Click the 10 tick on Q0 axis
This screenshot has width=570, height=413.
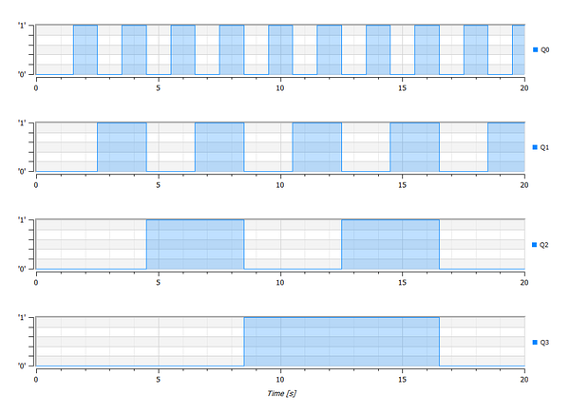[x=280, y=88]
